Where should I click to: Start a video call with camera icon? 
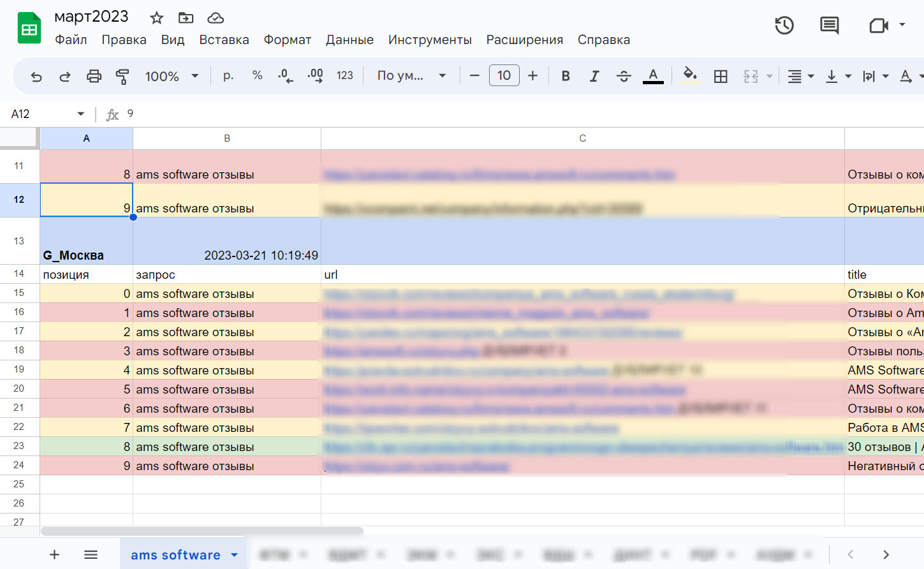coord(879,26)
